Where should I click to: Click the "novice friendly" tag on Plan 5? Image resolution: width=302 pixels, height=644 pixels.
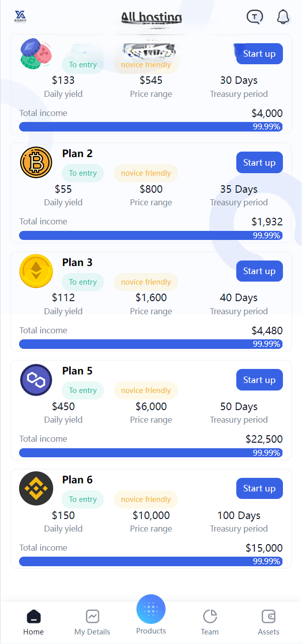click(146, 391)
